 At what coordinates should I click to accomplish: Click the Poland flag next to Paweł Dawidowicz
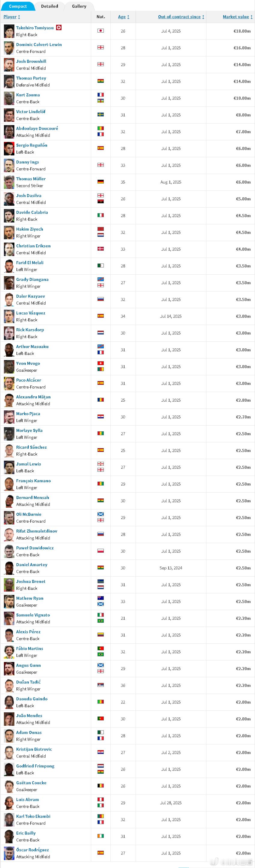[x=100, y=551]
